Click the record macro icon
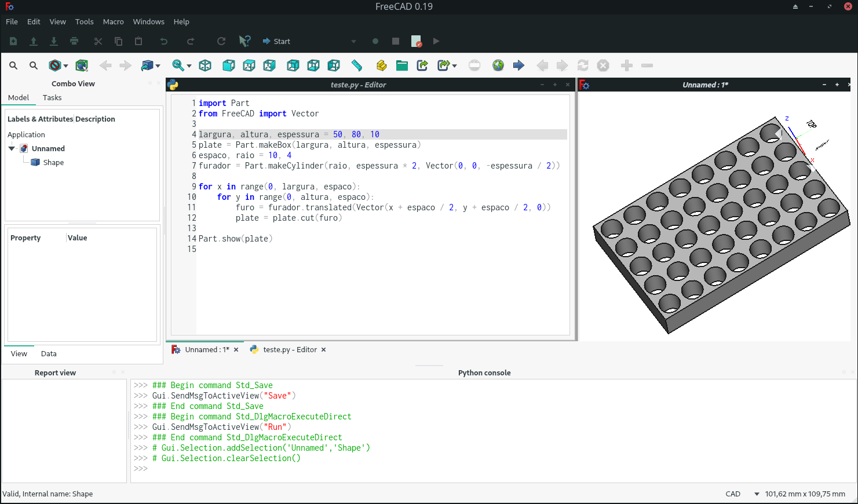Viewport: 858px width, 504px height. point(375,41)
